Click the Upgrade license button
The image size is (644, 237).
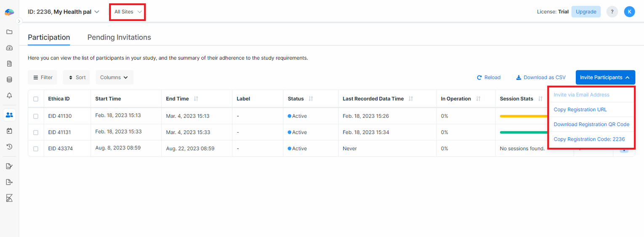(586, 12)
